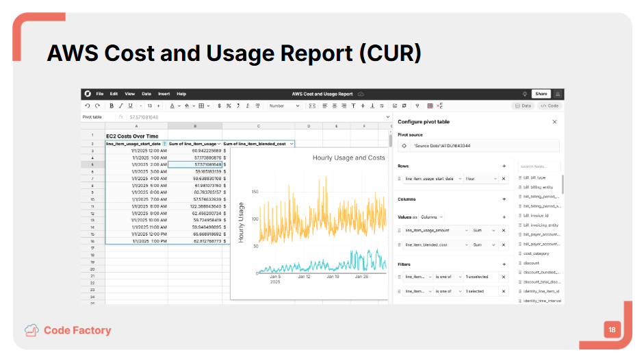Open the Sum dropdown for line_item_blended_cost

point(485,245)
